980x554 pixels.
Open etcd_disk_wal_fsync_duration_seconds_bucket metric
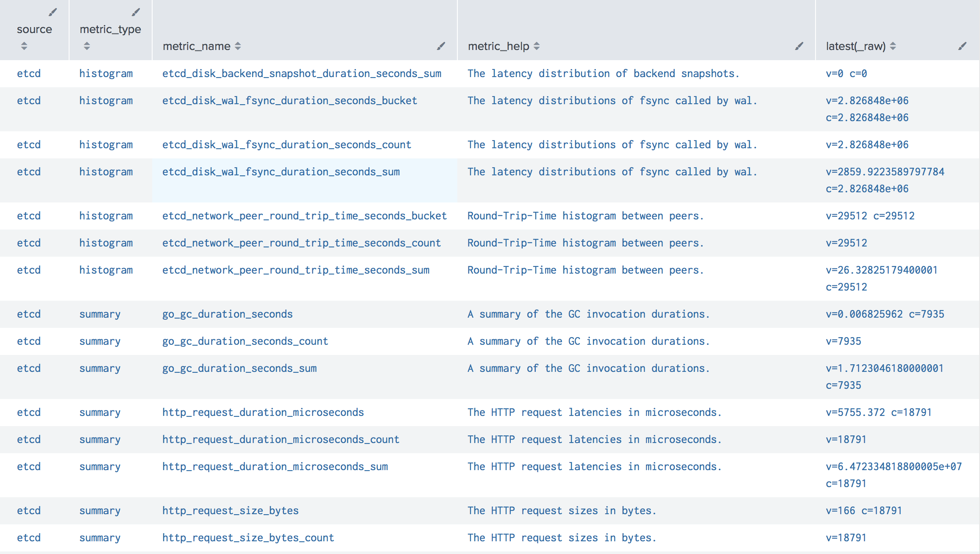[290, 101]
